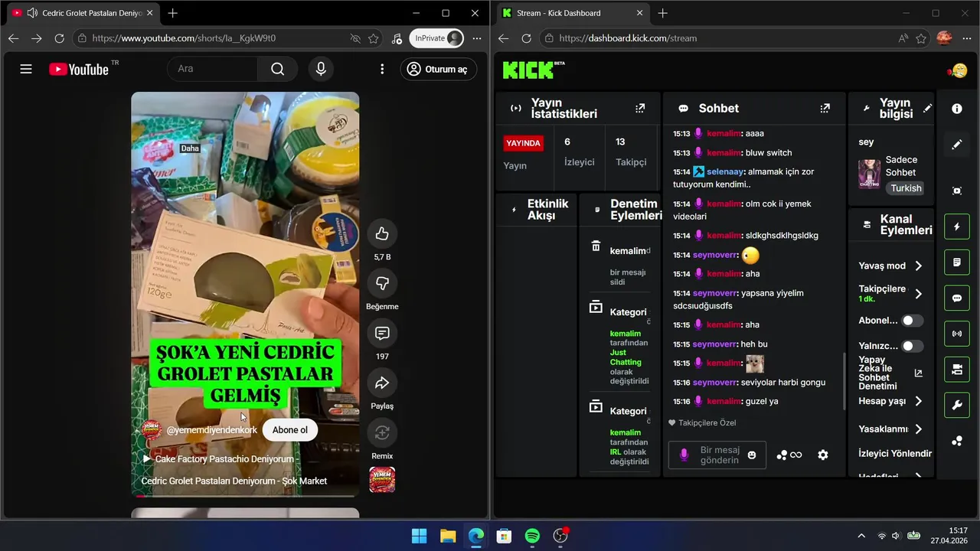Open File Explorer from the taskbar
980x551 pixels.
point(448,536)
